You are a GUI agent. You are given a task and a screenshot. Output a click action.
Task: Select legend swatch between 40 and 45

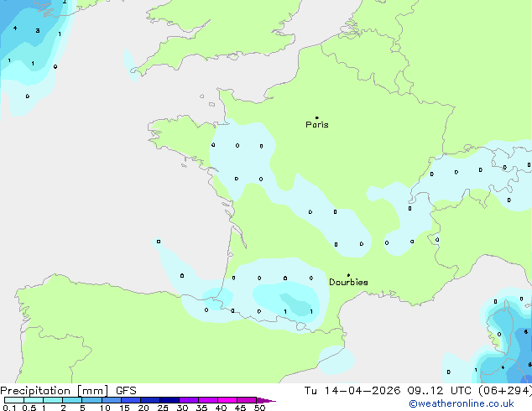point(227,400)
